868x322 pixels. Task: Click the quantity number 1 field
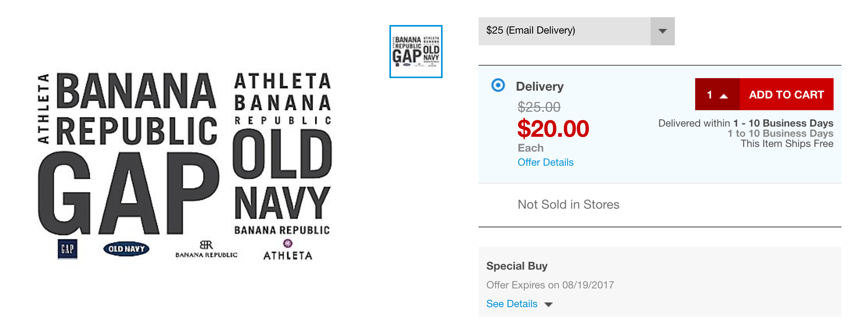point(710,95)
